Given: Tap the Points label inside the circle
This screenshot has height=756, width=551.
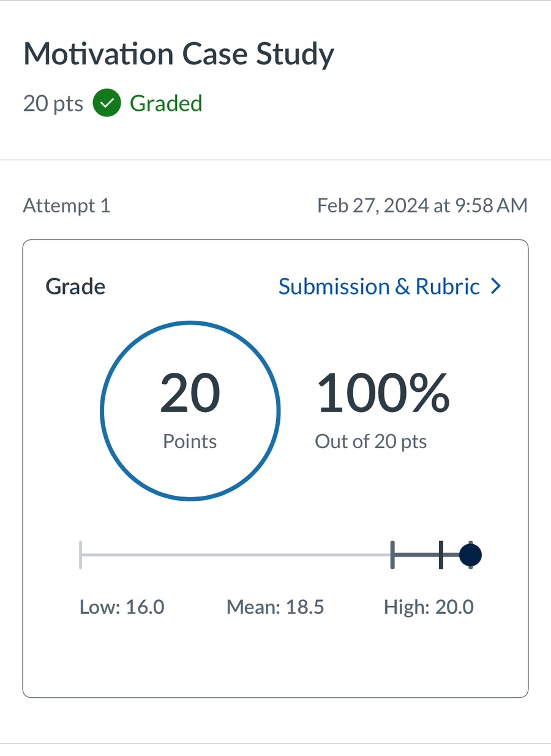Looking at the screenshot, I should coord(190,441).
